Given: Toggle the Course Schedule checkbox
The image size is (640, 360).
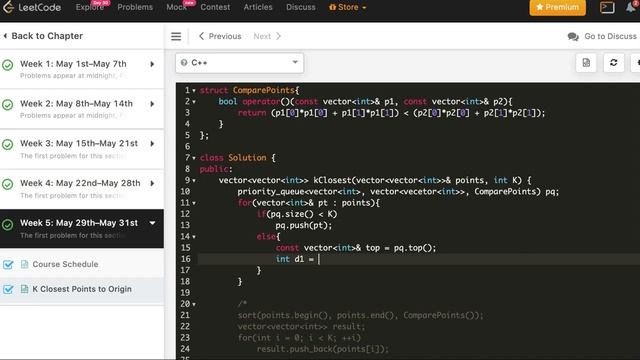Looking at the screenshot, I should pyautogui.click(x=8, y=264).
